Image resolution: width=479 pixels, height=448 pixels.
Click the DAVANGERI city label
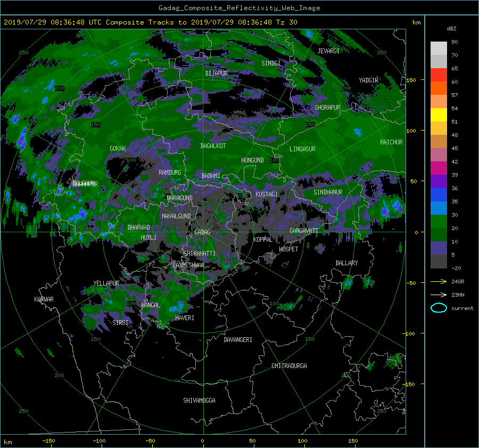click(238, 340)
